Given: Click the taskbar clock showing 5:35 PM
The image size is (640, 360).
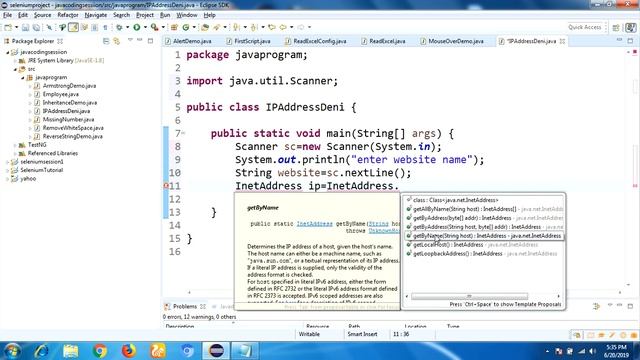Looking at the screenshot, I should tap(616, 351).
